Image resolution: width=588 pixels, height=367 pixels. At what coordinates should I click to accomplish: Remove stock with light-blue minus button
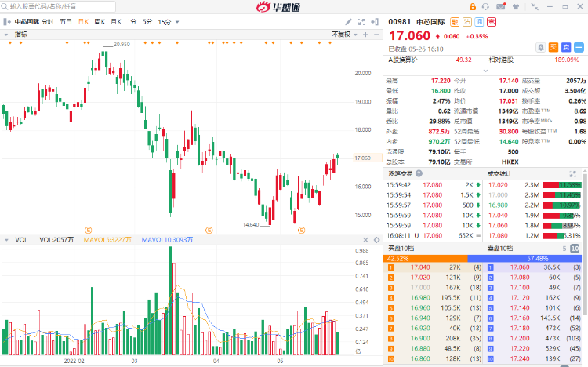coord(579,47)
